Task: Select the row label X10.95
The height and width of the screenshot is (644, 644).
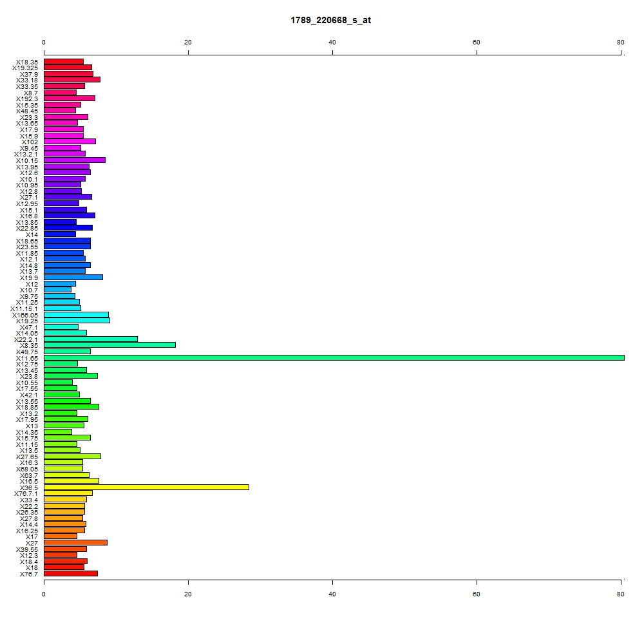Action: coord(27,185)
